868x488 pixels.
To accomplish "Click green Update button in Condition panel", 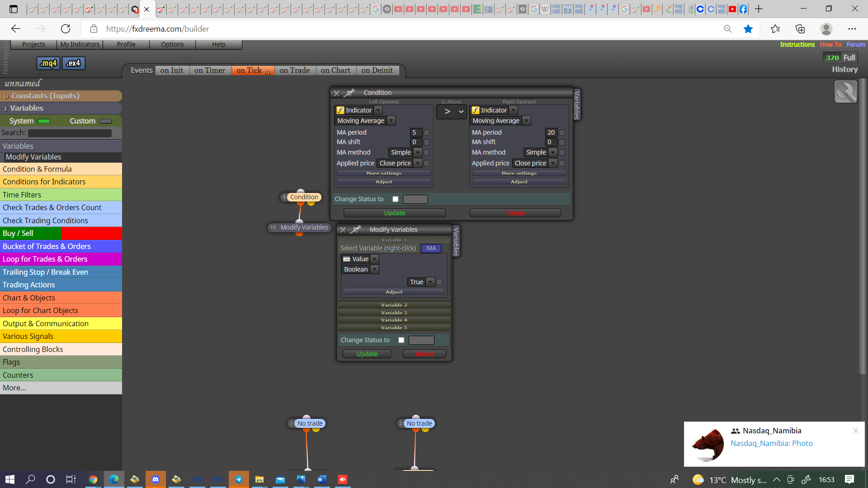I will pos(395,213).
